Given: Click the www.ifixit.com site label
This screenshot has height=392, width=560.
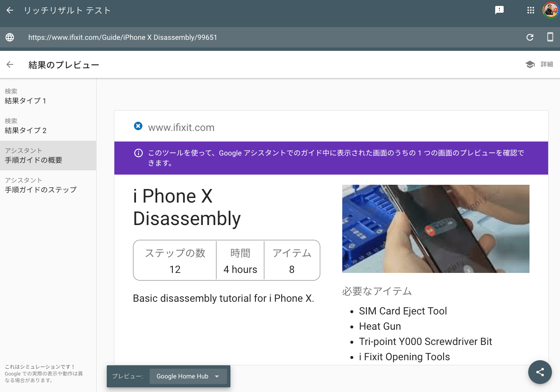Looking at the screenshot, I should point(181,128).
